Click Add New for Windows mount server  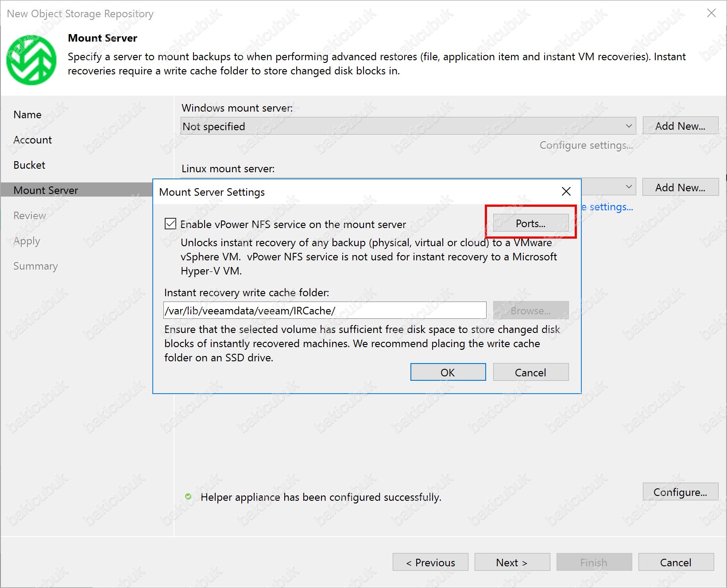(680, 126)
